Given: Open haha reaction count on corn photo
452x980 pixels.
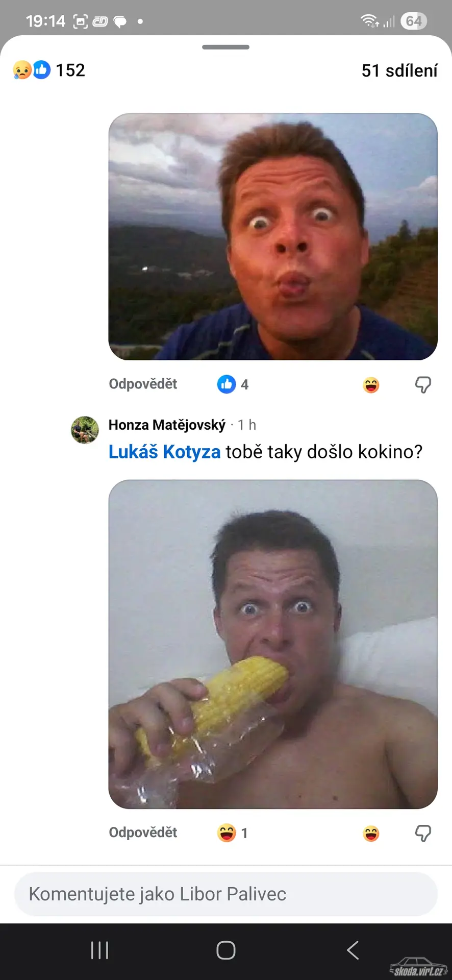Looking at the screenshot, I should click(233, 833).
